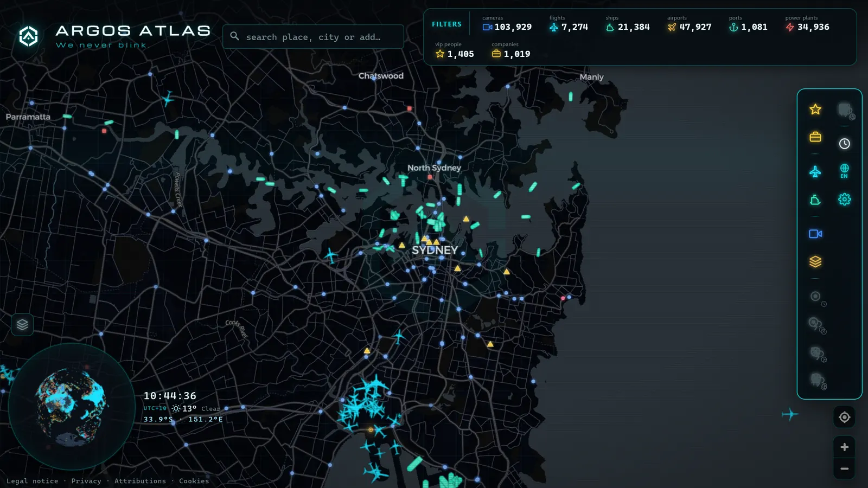This screenshot has height=488, width=868.
Task: Click the SYDNEY city label
Action: 435,250
